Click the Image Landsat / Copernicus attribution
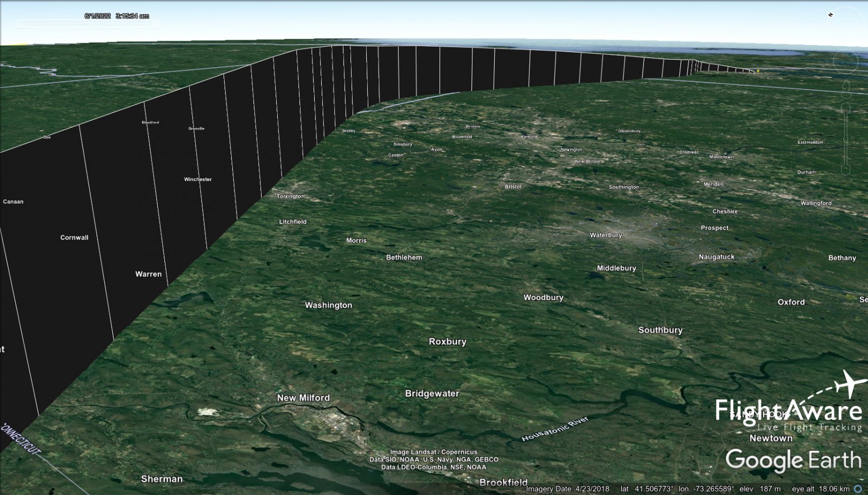 [433, 452]
